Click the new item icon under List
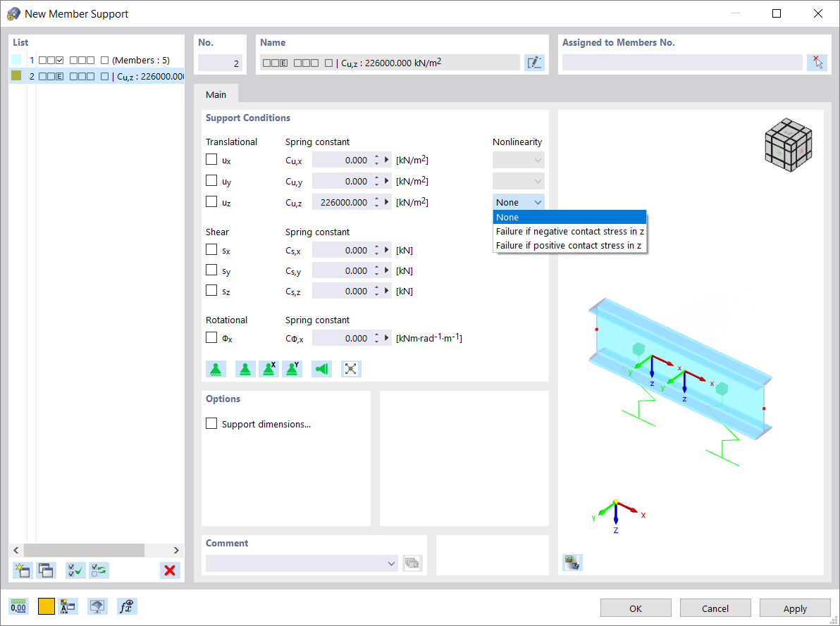Viewport: 840px width, 626px height. click(x=23, y=570)
